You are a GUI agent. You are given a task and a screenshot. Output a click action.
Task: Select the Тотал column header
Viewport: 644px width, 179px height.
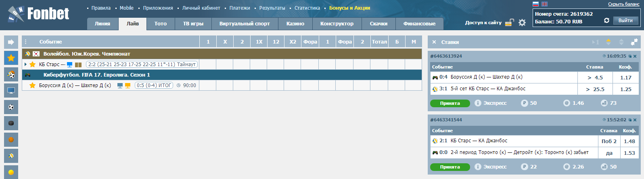[x=379, y=42]
